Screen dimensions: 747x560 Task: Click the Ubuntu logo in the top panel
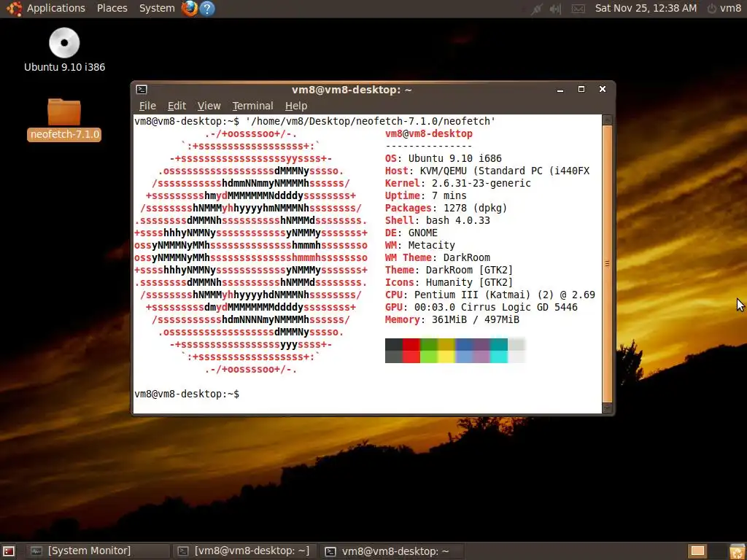click(x=15, y=8)
